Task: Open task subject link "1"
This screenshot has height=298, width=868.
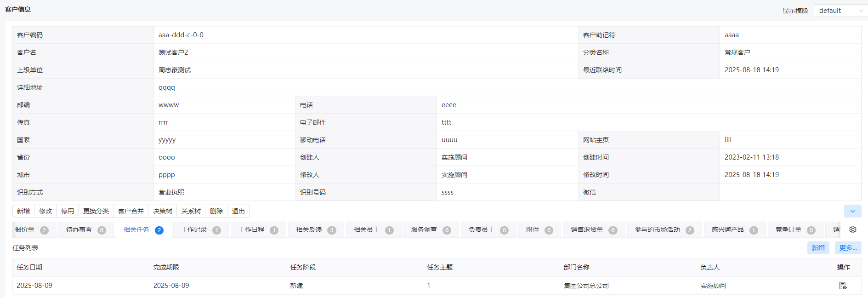Action: tap(429, 286)
